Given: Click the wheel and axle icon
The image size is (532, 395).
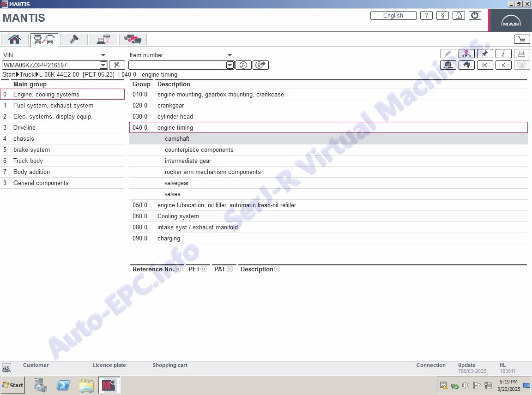Looking at the screenshot, I should pyautogui.click(x=448, y=65).
